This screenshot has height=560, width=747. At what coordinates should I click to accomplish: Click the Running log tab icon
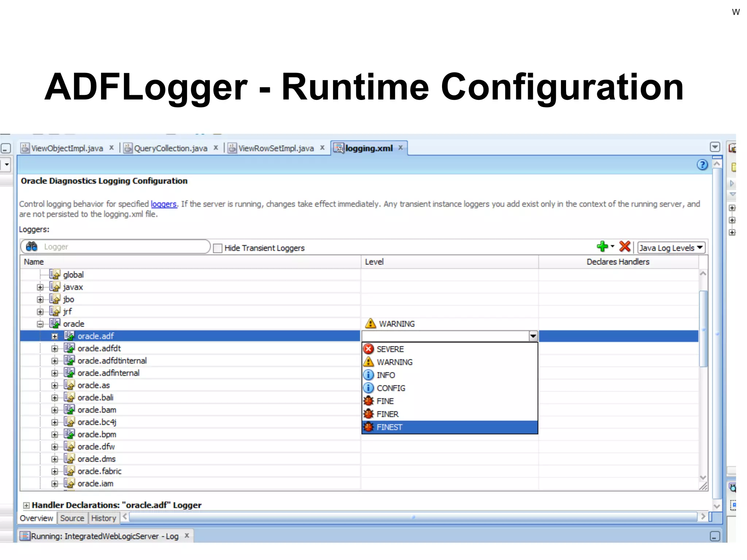click(25, 536)
